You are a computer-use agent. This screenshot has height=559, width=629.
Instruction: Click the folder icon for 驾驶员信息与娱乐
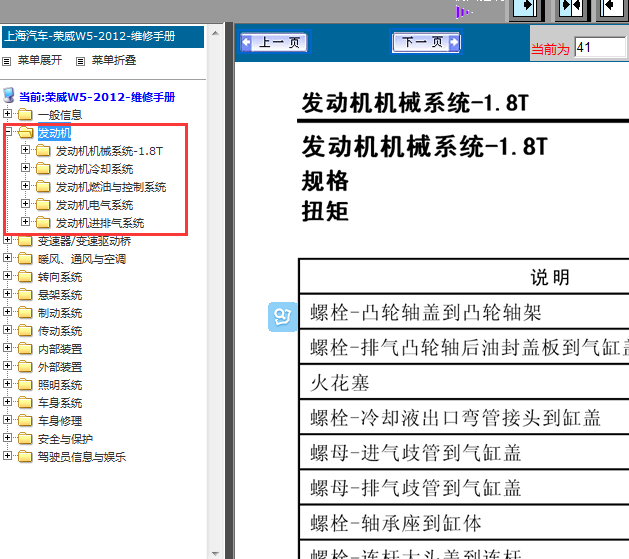pyautogui.click(x=25, y=456)
